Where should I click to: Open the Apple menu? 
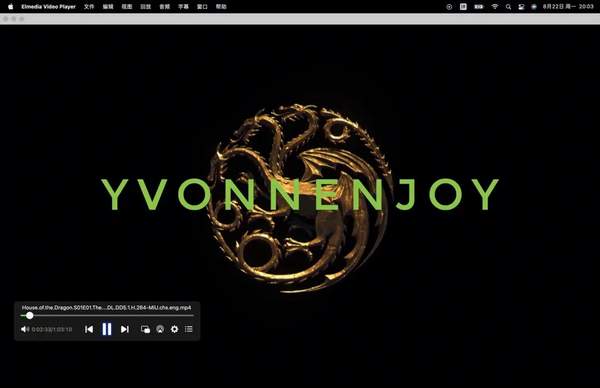tap(10, 7)
